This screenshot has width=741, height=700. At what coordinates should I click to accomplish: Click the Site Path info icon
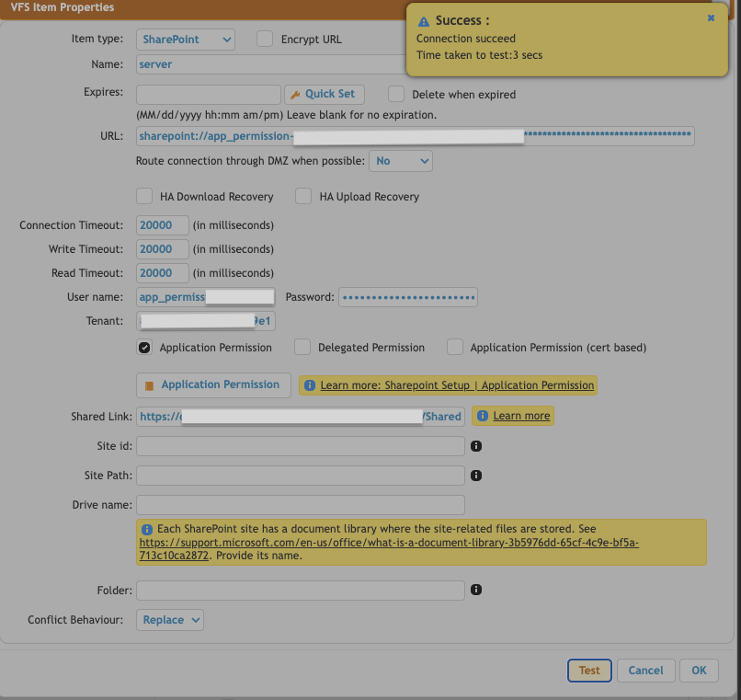click(475, 476)
